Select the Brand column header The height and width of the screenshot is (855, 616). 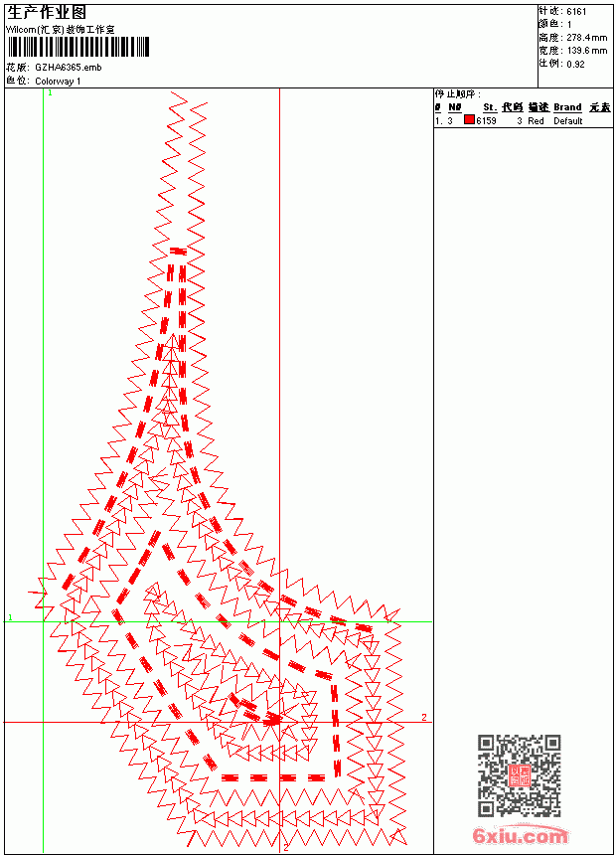tap(567, 107)
